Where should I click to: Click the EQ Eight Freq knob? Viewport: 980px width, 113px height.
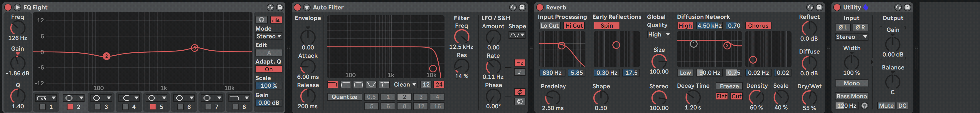click(x=18, y=28)
